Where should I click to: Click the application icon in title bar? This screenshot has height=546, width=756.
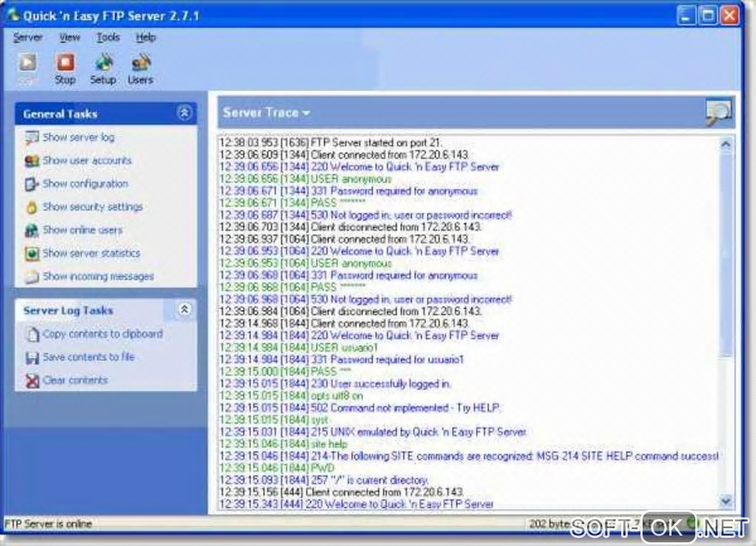[13, 15]
